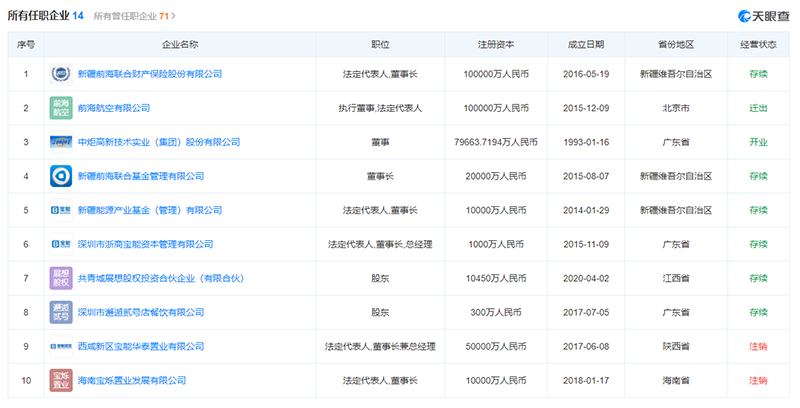Screen dimensions: 800x408
Task: Select the 2015-12-09 date cell
Action: tap(586, 108)
